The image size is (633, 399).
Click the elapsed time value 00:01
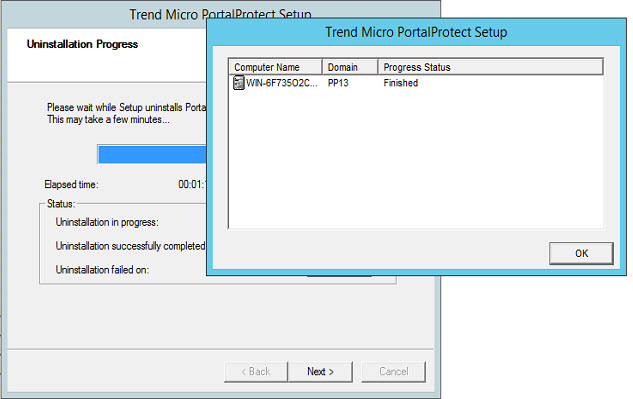click(x=192, y=185)
